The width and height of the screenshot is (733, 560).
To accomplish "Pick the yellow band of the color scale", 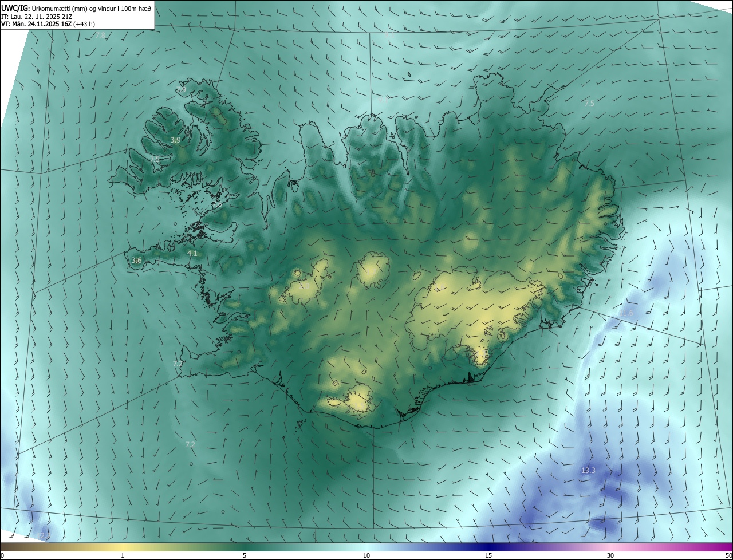I will click(123, 547).
